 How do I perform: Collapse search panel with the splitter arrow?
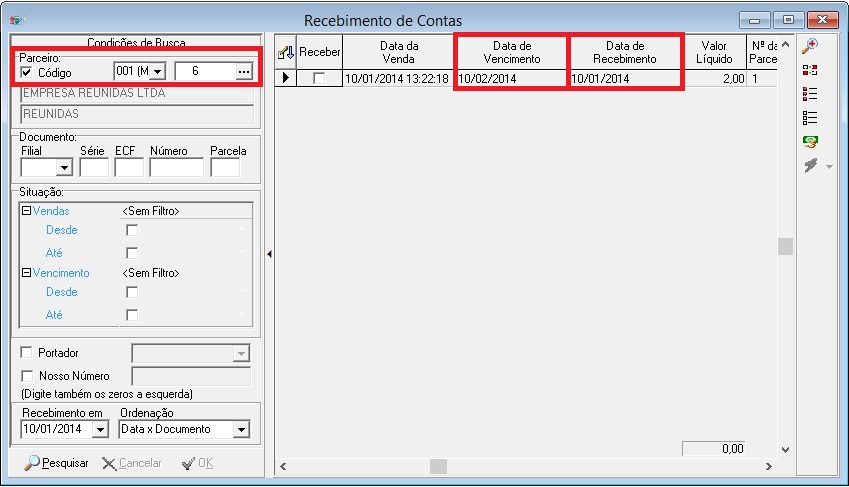(x=268, y=255)
